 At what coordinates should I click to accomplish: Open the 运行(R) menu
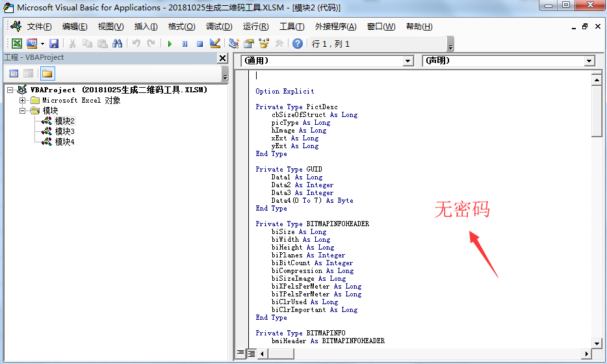pyautogui.click(x=255, y=27)
